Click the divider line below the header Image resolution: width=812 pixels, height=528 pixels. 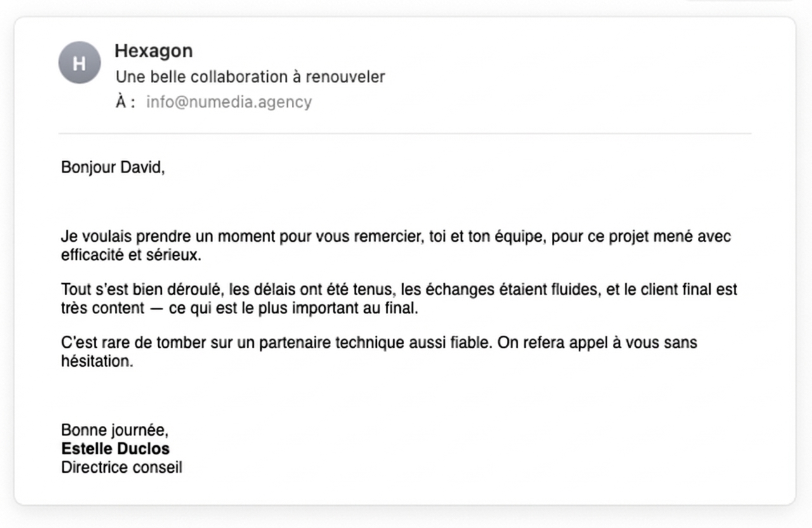point(405,133)
